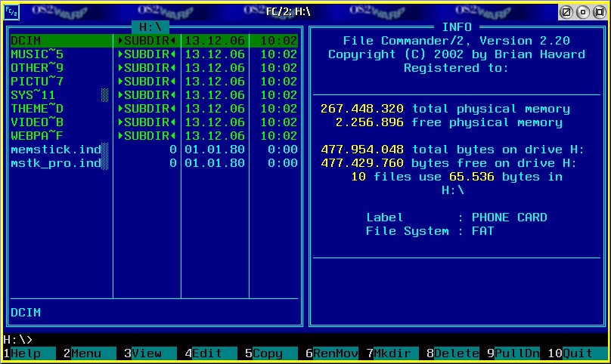
Task: Select the MUSIC~5 directory
Action: click(154, 54)
